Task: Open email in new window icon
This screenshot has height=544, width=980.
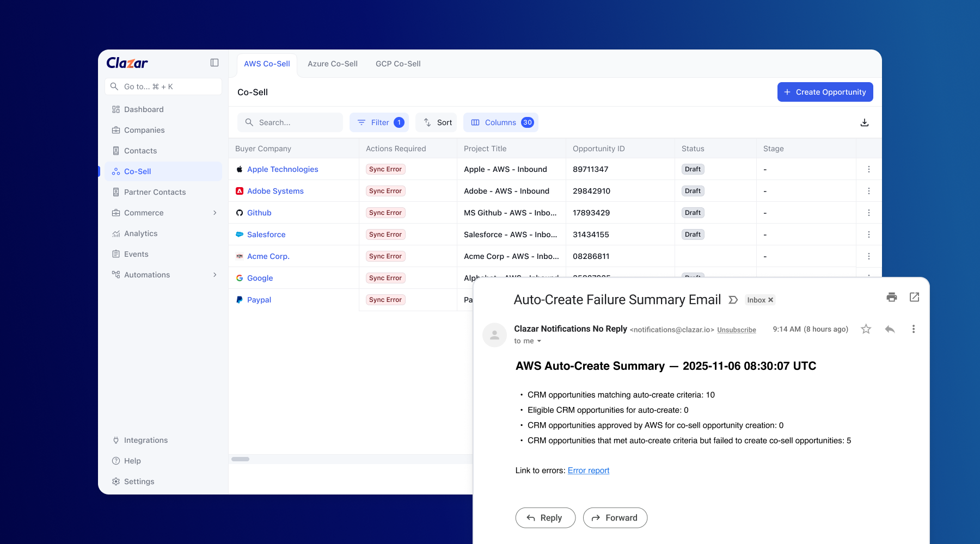Action: pyautogui.click(x=915, y=297)
